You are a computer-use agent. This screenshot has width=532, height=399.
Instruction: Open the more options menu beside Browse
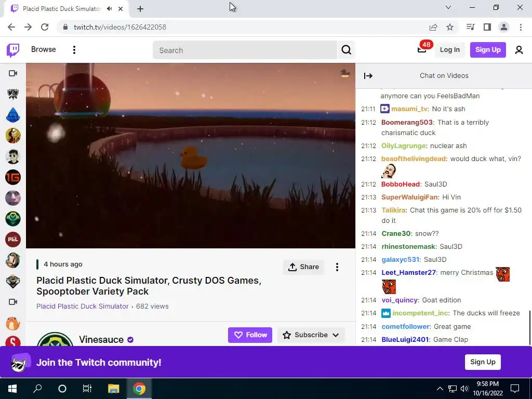coord(74,50)
